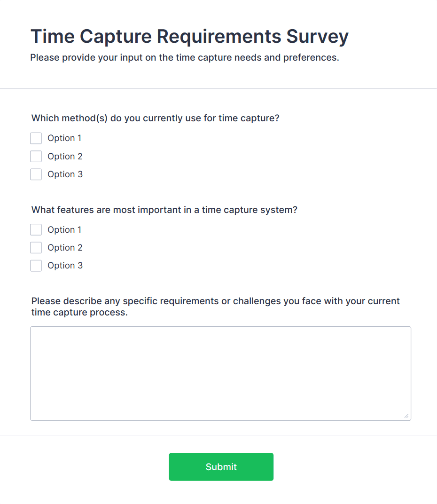Click the 'Please describe any specific requirements' question label
This screenshot has width=437, height=504.
pyautogui.click(x=216, y=307)
